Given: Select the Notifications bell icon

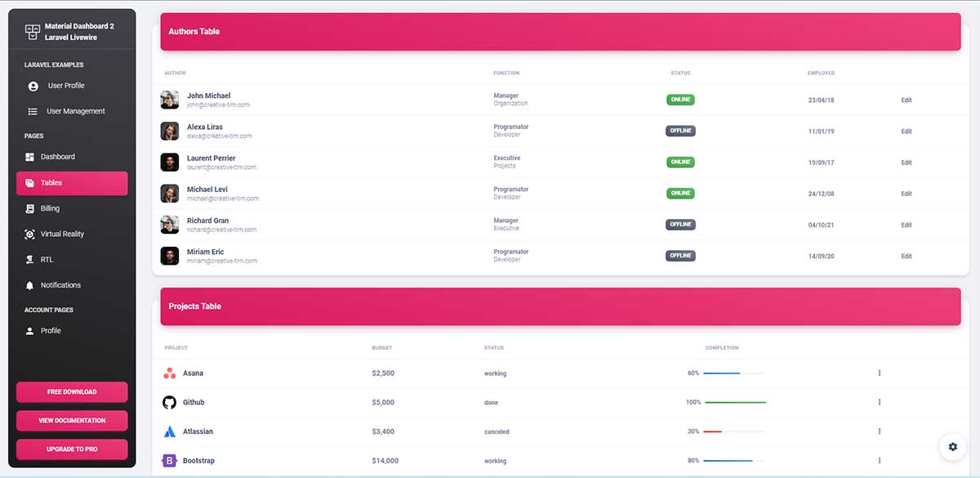Looking at the screenshot, I should [30, 284].
